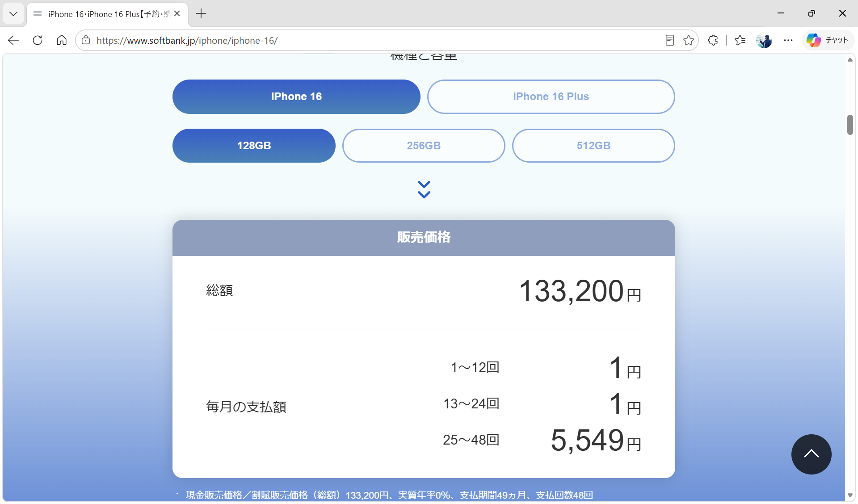Click the 販売価格 header
Image resolution: width=858 pixels, height=504 pixels.
pyautogui.click(x=424, y=238)
